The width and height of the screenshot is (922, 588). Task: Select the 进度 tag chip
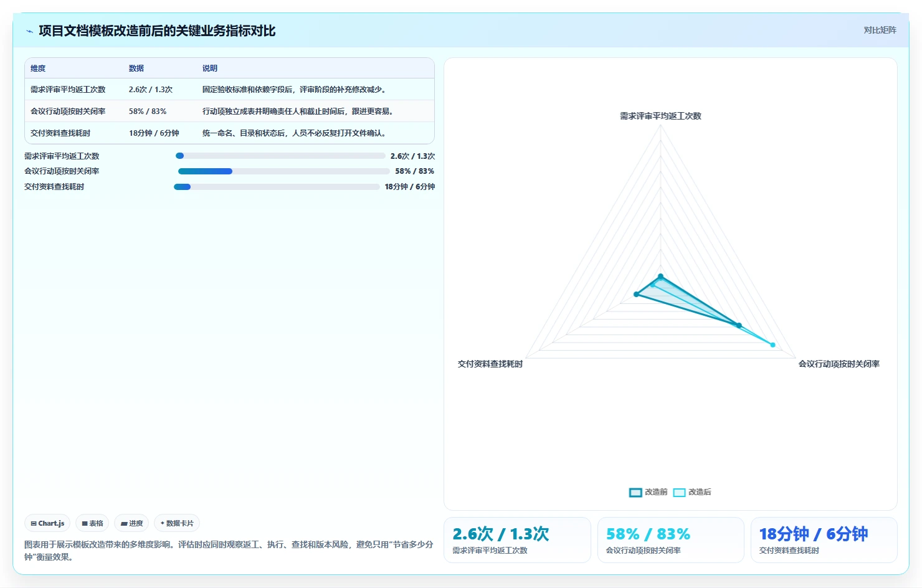click(x=131, y=523)
